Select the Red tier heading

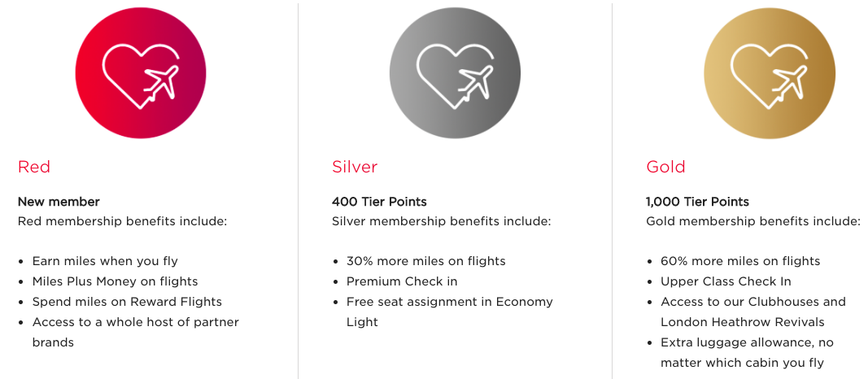34,167
